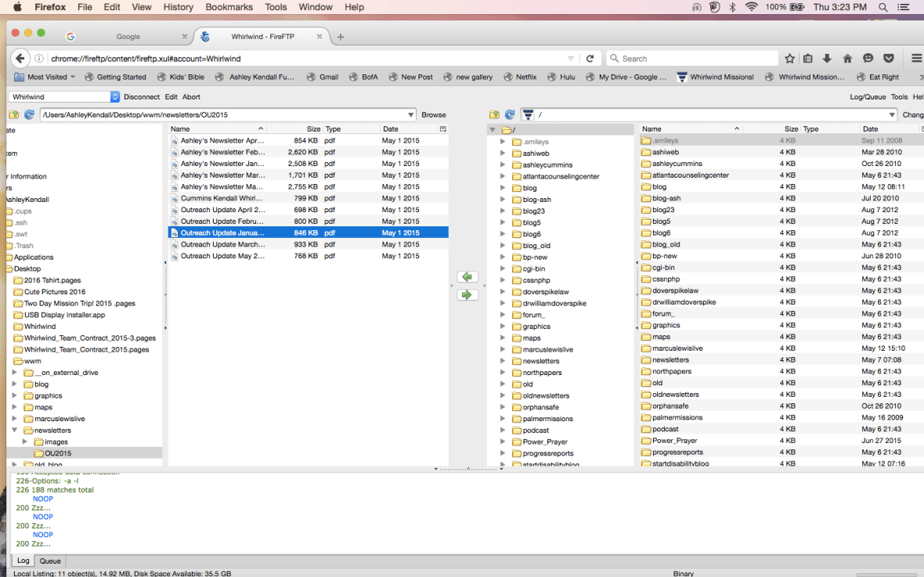Open the local path history dropdown
The width and height of the screenshot is (924, 577).
[411, 115]
